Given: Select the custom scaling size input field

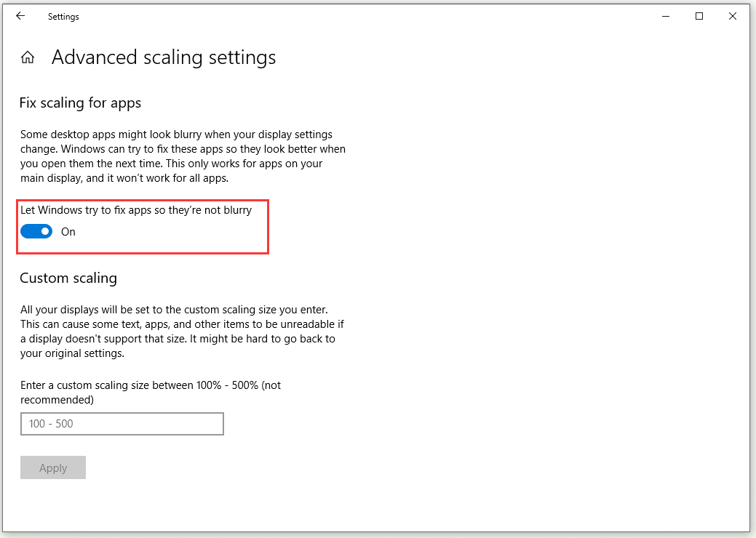Looking at the screenshot, I should click(x=122, y=424).
